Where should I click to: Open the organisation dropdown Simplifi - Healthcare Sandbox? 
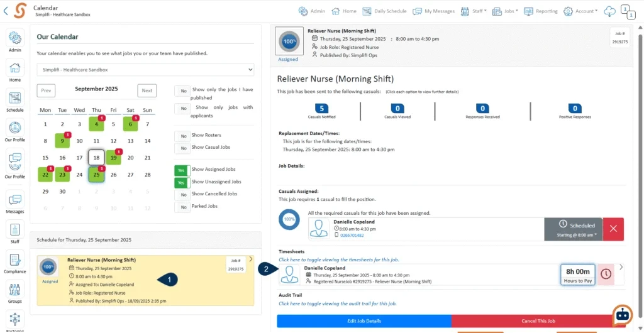click(145, 70)
